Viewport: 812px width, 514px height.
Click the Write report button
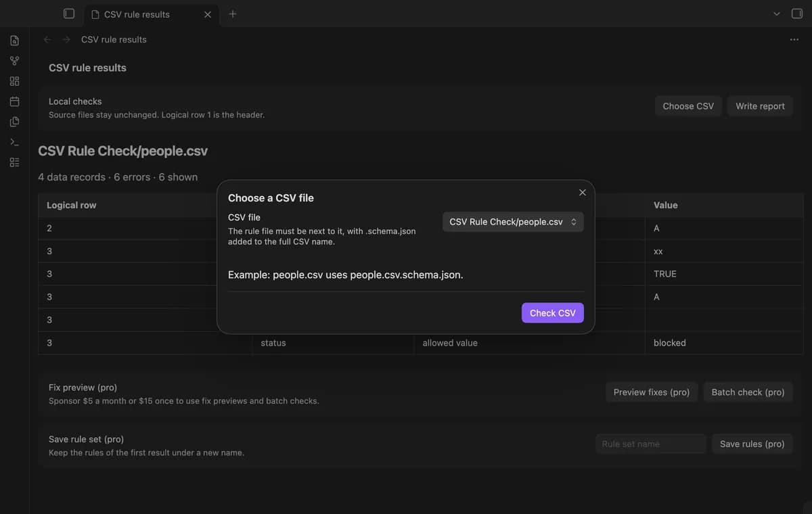(760, 106)
